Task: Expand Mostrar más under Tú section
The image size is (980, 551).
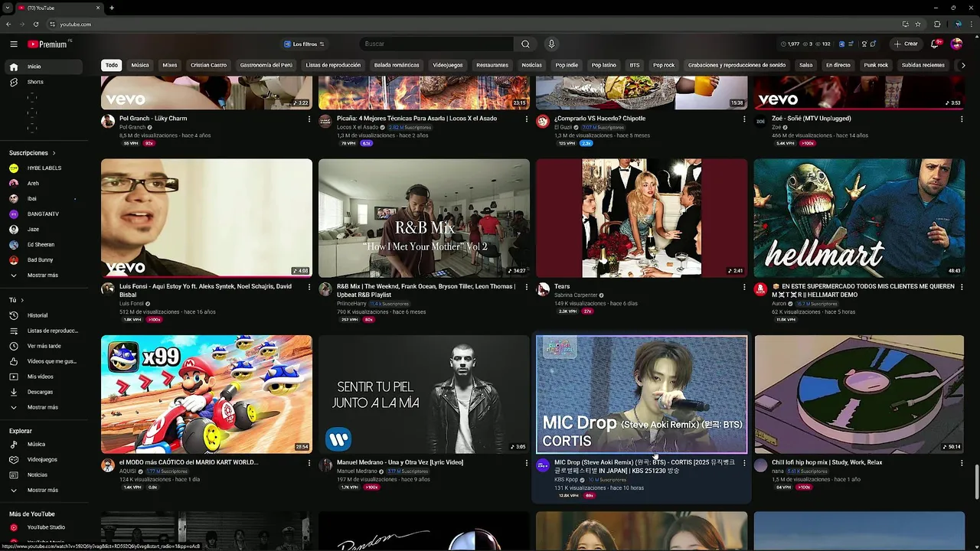Action: 44,407
